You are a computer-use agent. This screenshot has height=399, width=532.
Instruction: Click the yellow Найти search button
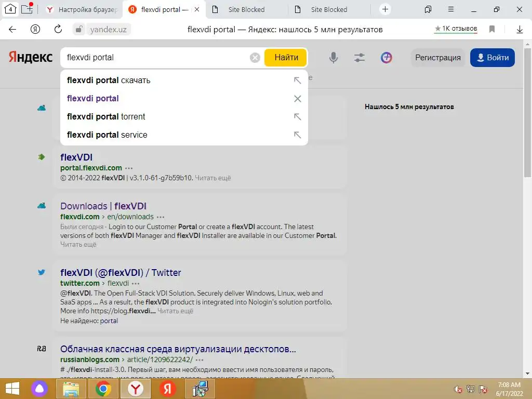coord(286,57)
